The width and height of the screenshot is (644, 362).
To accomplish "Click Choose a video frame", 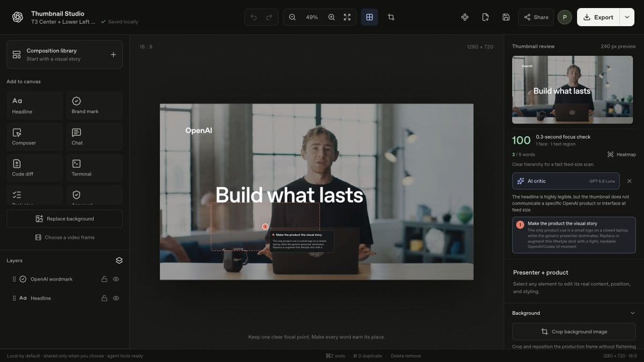I will click(x=64, y=237).
